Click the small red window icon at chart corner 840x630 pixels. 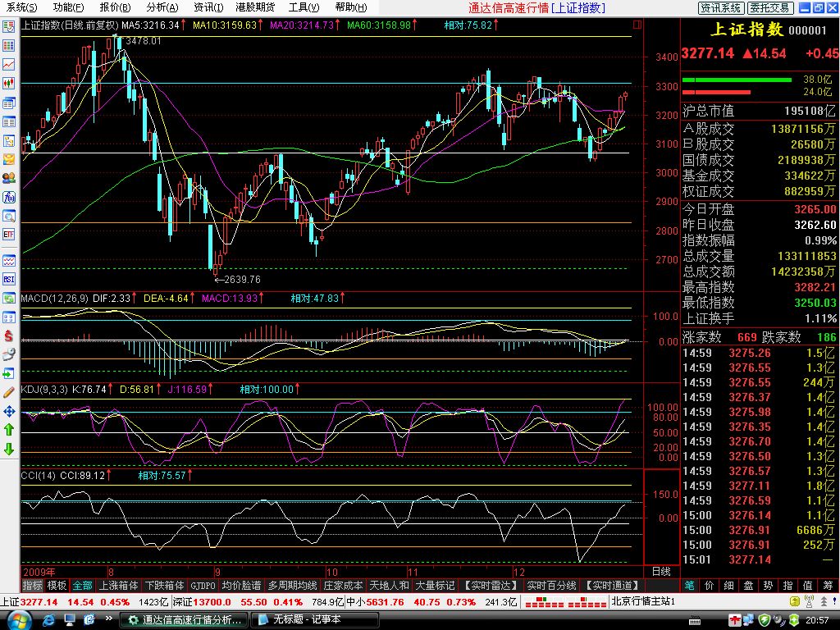637,25
